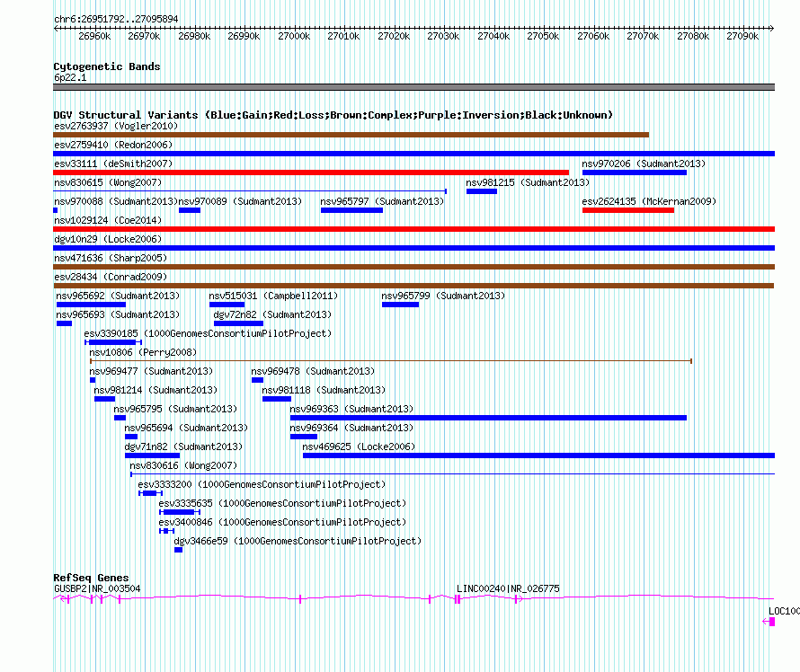This screenshot has width=800, height=672.
Task: Open the nsv469625 (Locke2006) blue bar
Action: tap(538, 455)
